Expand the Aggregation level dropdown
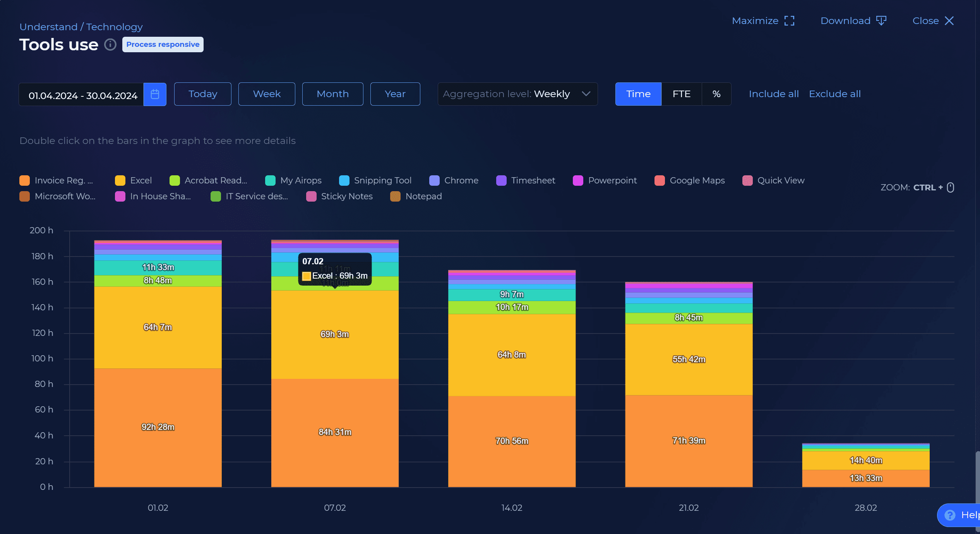 (517, 94)
